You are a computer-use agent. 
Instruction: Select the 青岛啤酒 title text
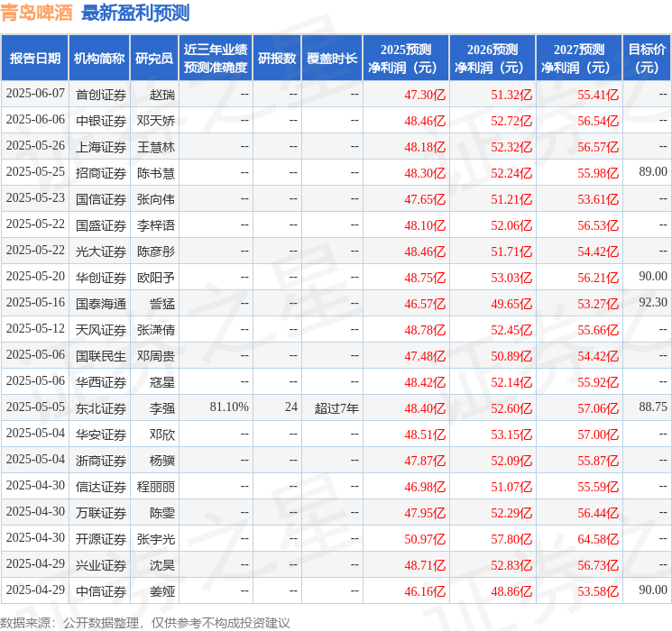[36, 13]
